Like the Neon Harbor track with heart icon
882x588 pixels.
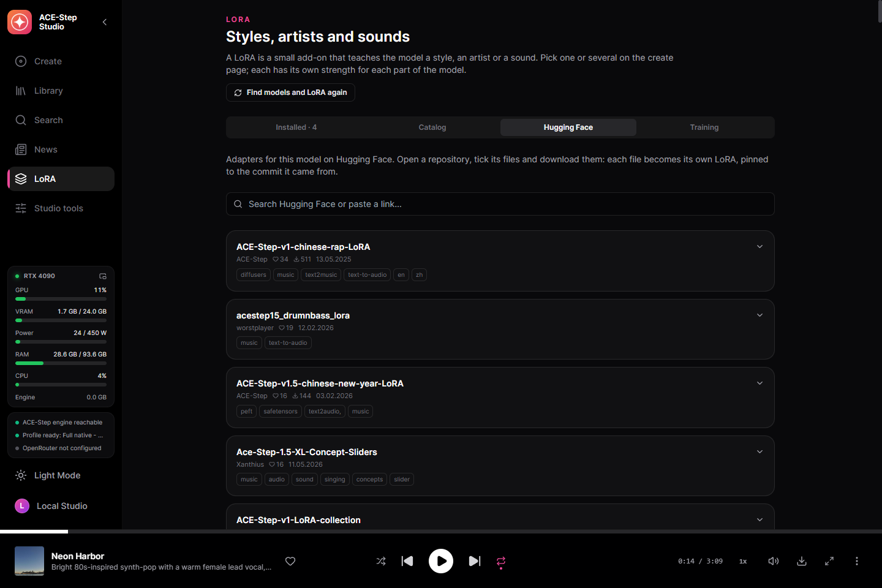290,561
